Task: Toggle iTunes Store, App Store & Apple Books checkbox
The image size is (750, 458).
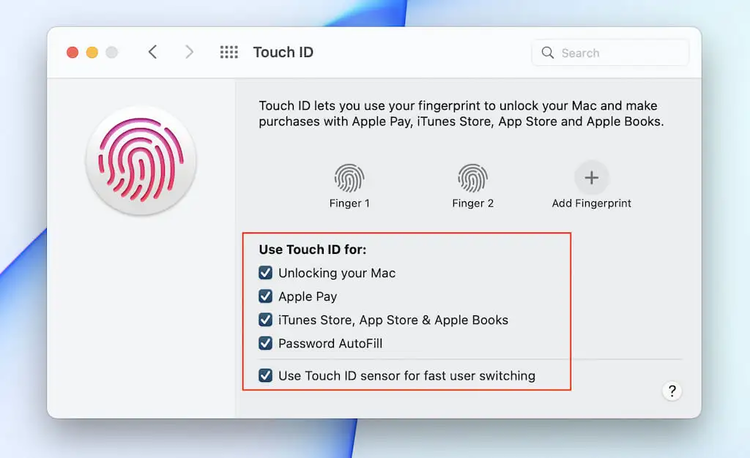Action: [265, 320]
